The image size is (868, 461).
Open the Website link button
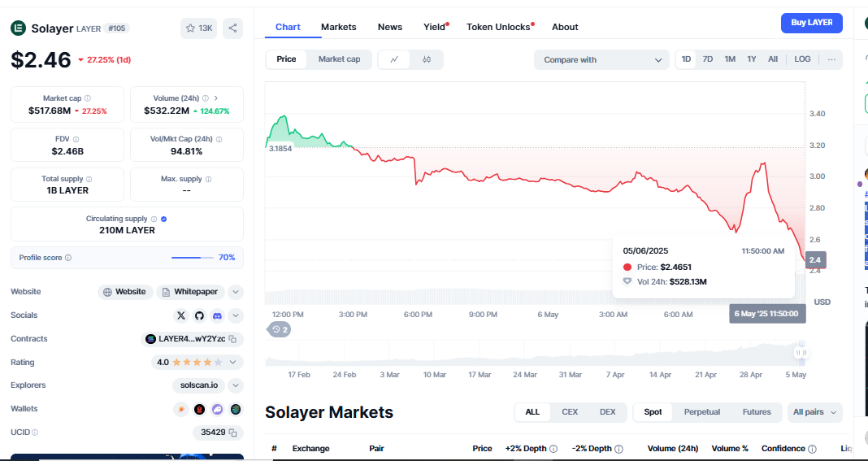tap(125, 292)
